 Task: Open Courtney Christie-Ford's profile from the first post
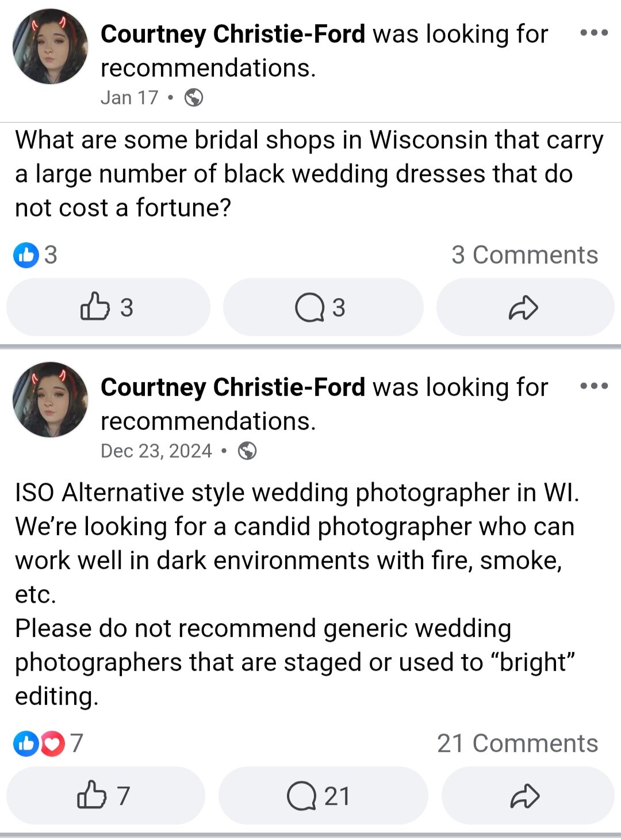[x=233, y=34]
